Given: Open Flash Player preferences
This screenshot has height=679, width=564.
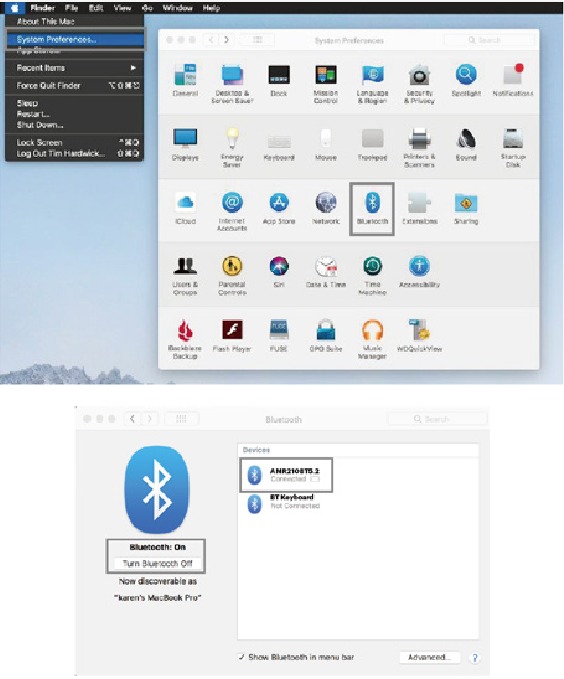Looking at the screenshot, I should [232, 336].
